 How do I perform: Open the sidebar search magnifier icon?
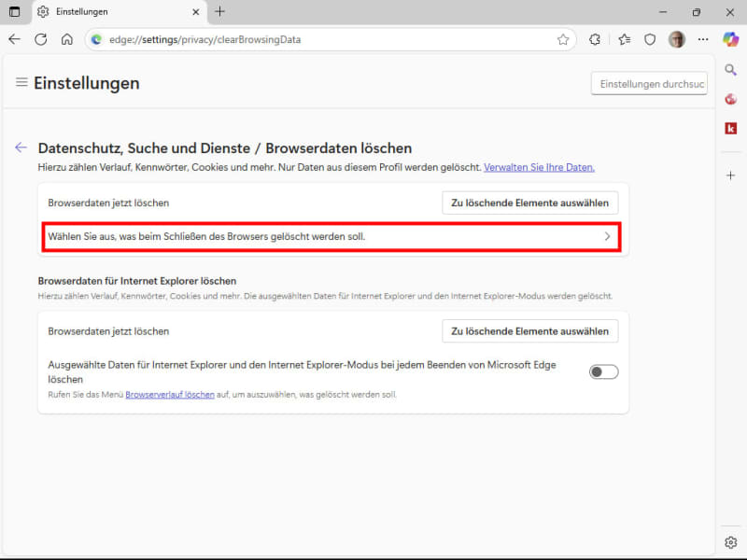pyautogui.click(x=731, y=70)
